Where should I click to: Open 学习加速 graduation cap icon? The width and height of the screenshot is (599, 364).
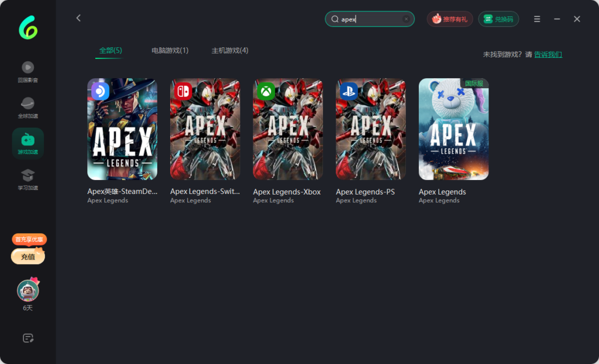pyautogui.click(x=27, y=176)
